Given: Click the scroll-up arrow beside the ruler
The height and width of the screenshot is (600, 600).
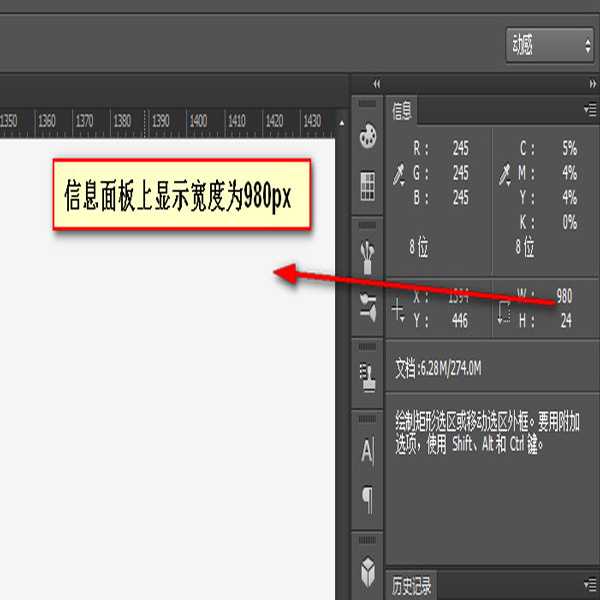Looking at the screenshot, I should tap(342, 123).
